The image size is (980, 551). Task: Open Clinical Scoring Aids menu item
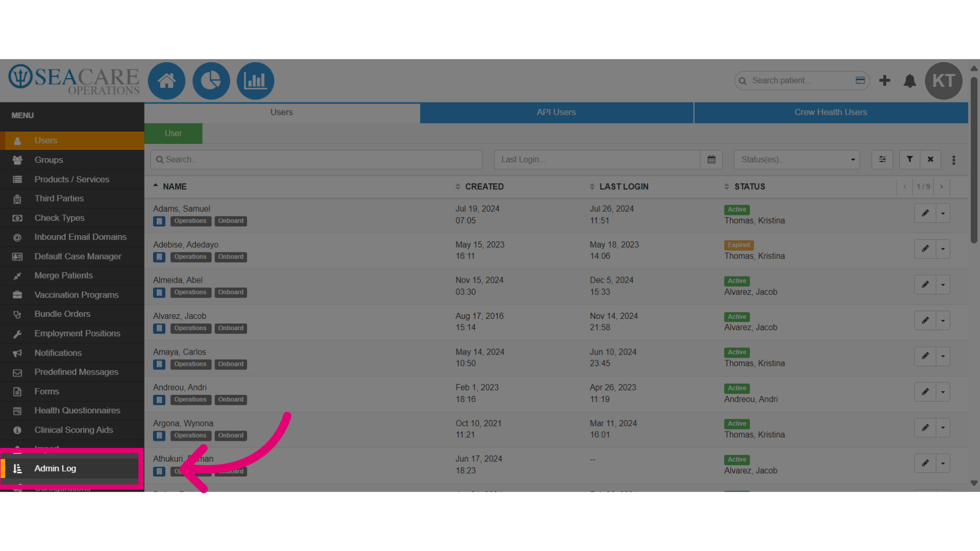click(72, 430)
